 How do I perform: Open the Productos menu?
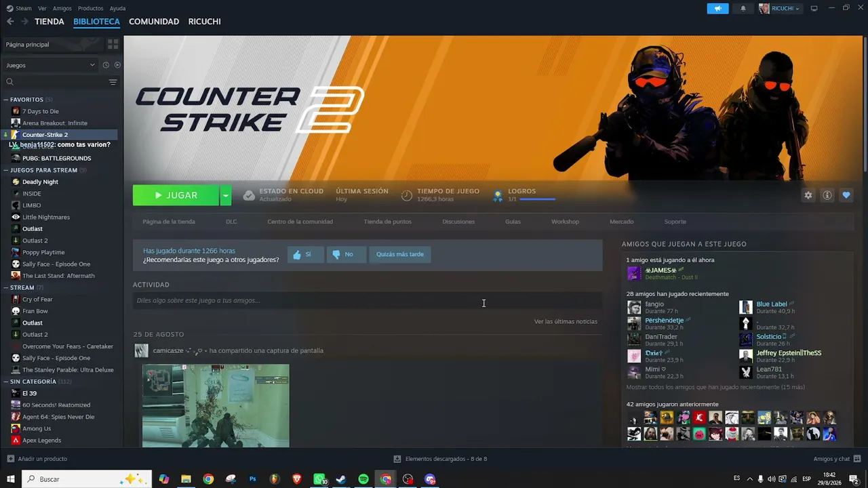(91, 8)
